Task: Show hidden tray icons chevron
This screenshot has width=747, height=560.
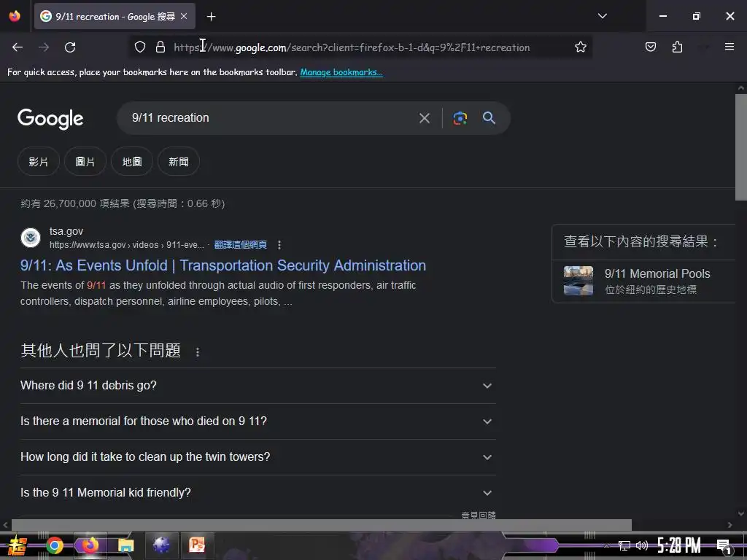Action: 606,545
